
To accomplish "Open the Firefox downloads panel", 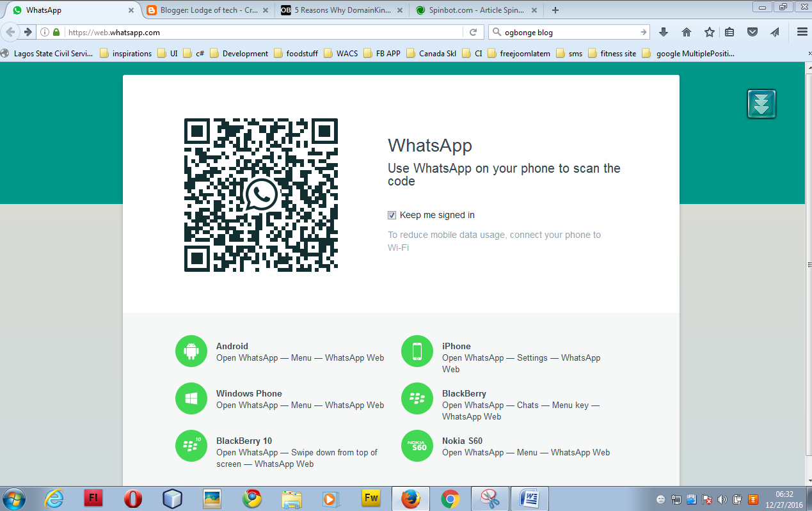I will click(664, 32).
